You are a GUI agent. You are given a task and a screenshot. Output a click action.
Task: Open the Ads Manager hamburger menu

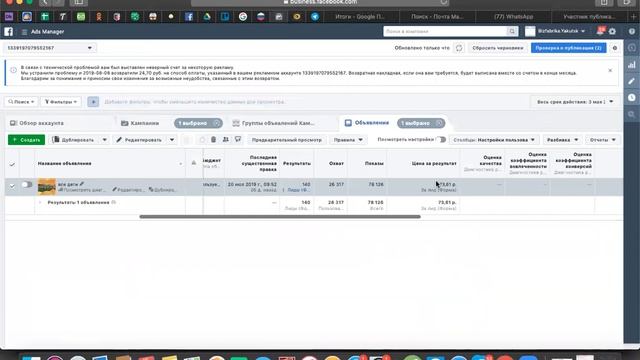coord(24,32)
